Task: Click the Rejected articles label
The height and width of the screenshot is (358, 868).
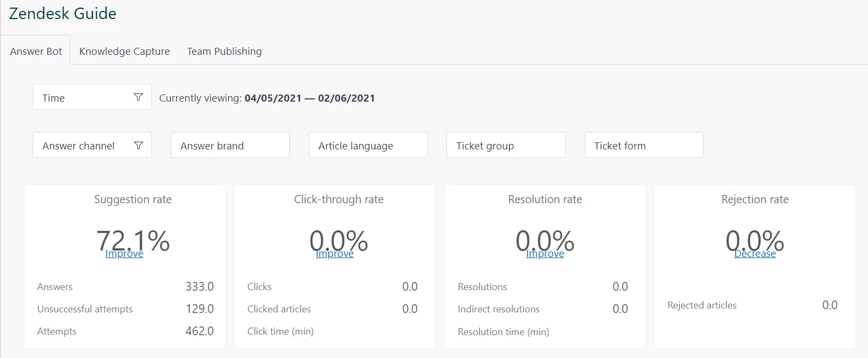Action: [702, 305]
